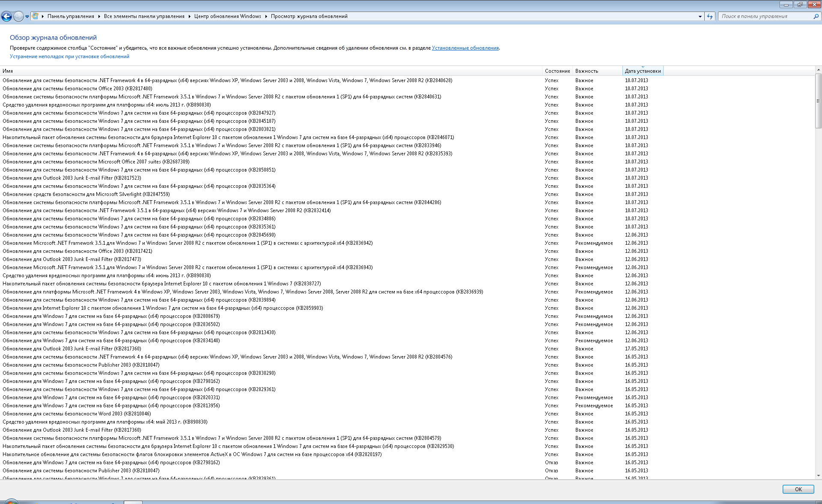Expand the address bar history dropdown
Image resolution: width=822 pixels, height=504 pixels.
click(700, 16)
